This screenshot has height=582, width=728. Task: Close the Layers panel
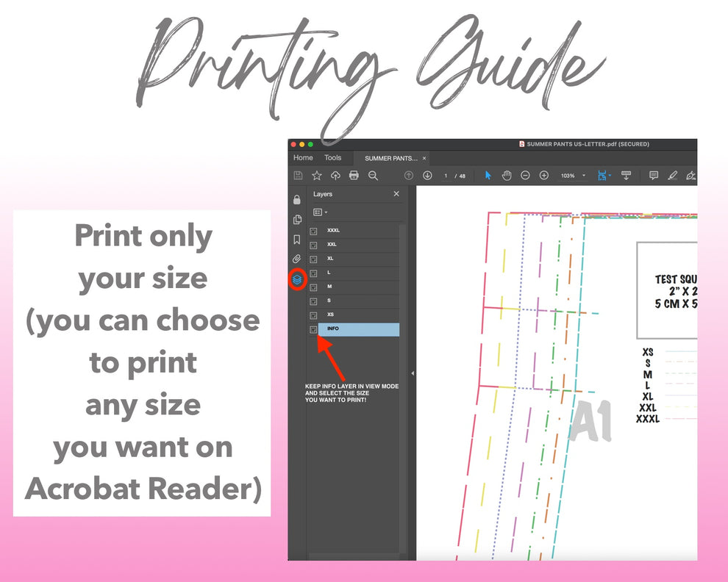pyautogui.click(x=396, y=194)
